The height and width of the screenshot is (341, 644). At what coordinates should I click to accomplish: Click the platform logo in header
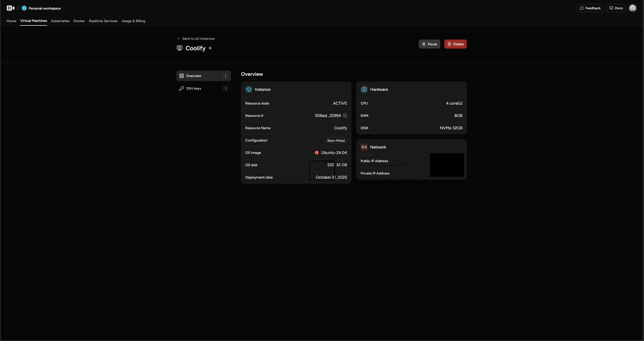[x=10, y=8]
